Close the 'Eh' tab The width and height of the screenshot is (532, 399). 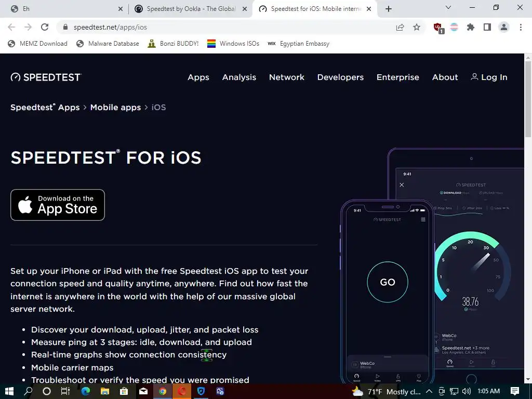coord(120,9)
